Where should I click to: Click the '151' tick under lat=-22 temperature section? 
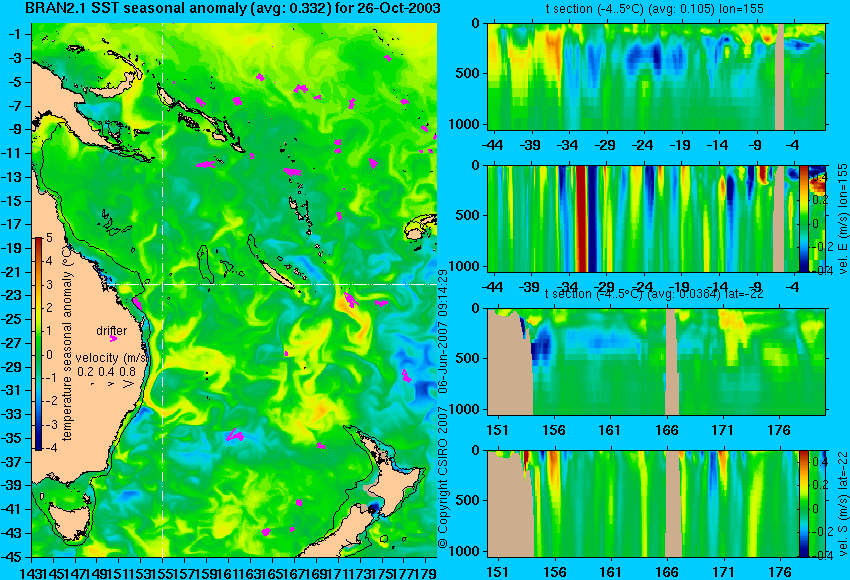click(497, 430)
